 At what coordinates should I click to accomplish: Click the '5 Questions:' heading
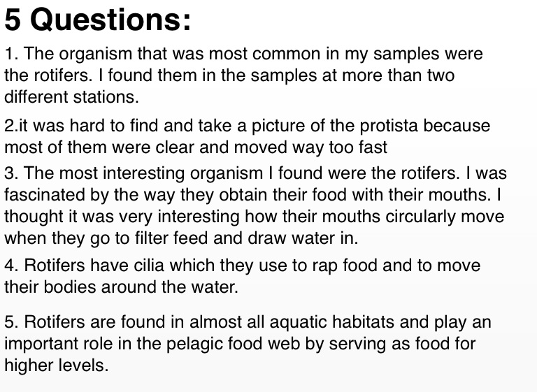tap(97, 20)
